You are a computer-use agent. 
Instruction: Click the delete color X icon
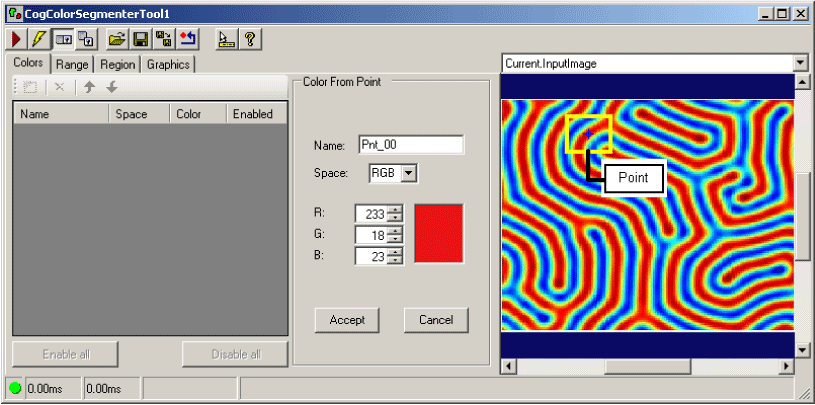click(60, 87)
